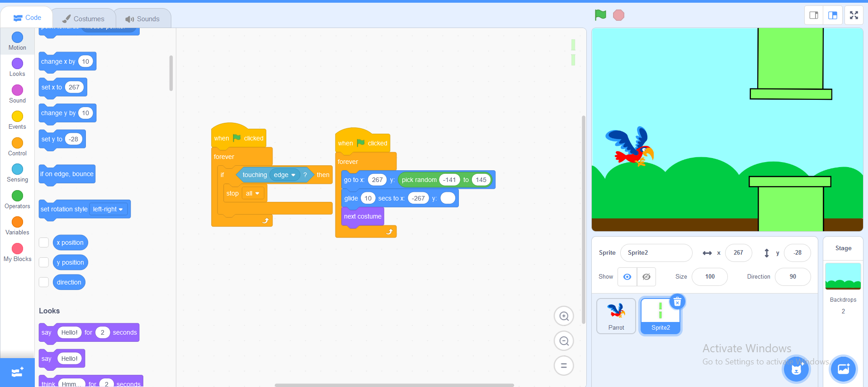Click the say Hello! block without duration

pos(62,359)
